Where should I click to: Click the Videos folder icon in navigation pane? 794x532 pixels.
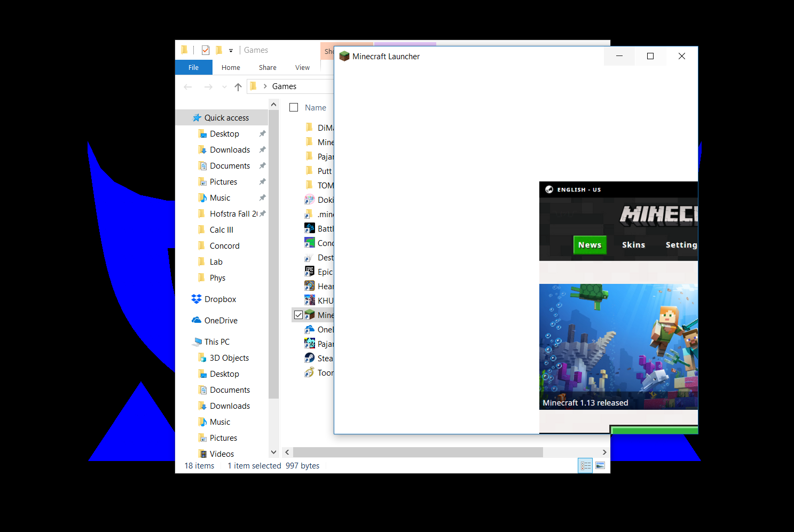pyautogui.click(x=202, y=454)
